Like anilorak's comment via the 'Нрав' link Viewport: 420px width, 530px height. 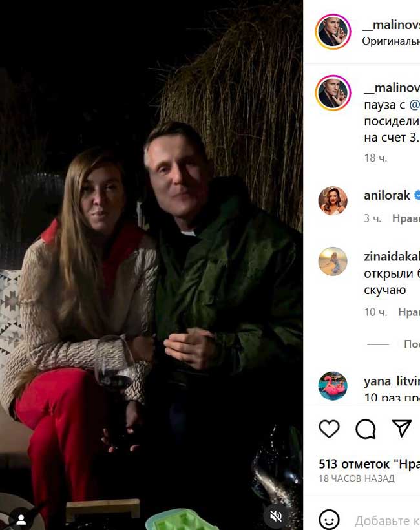406,218
